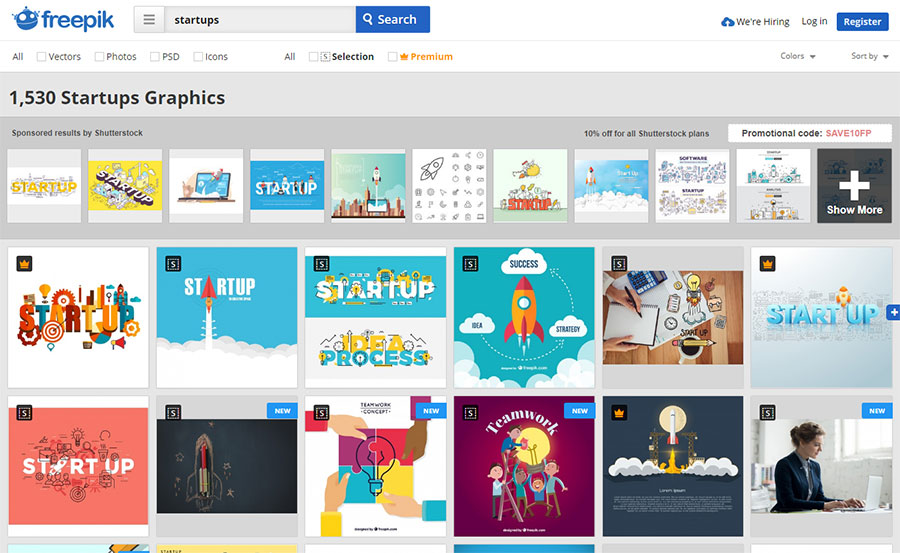The width and height of the screenshot is (900, 553).
Task: Click S badge on purple Teamwork image
Action: [470, 413]
